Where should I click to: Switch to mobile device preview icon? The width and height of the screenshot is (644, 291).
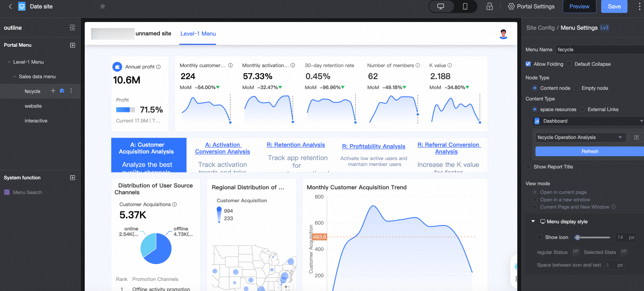pos(465,7)
